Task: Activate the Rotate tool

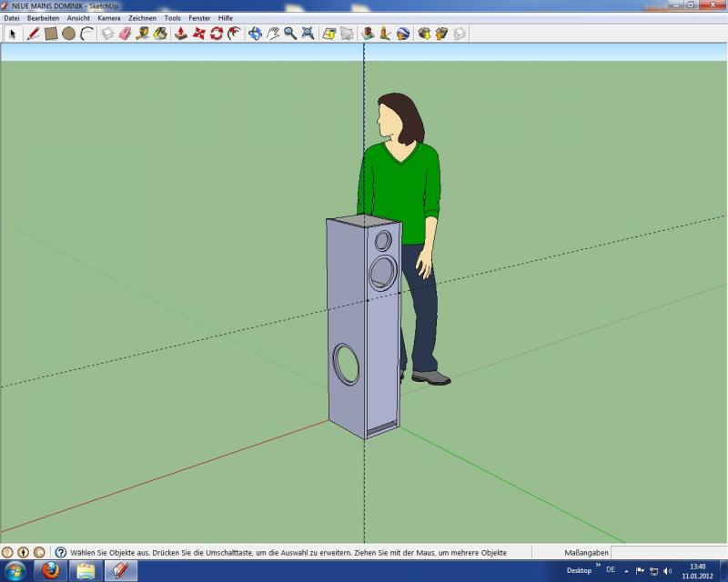Action: 217,34
